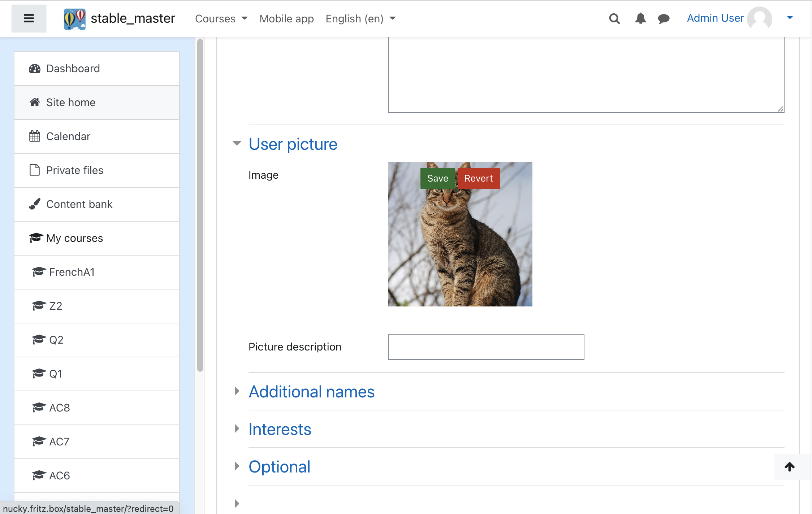This screenshot has width=812, height=514.
Task: Click the stable_master site name link
Action: click(133, 18)
